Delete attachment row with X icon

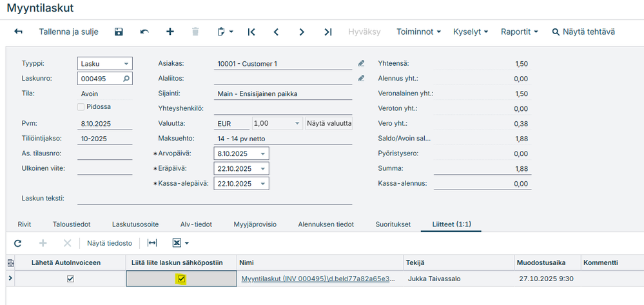coord(67,243)
